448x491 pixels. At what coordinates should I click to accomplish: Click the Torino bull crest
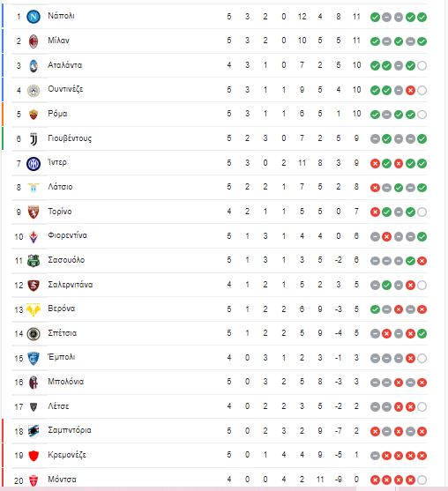[x=34, y=212]
